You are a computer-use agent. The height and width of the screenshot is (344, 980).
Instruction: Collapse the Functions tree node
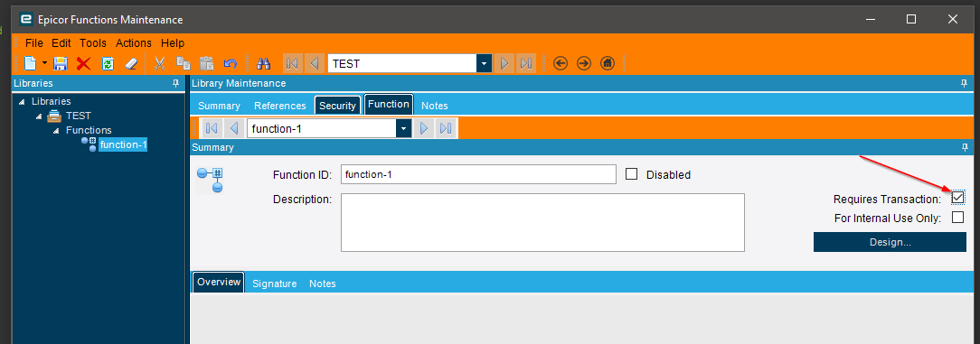[x=55, y=131]
